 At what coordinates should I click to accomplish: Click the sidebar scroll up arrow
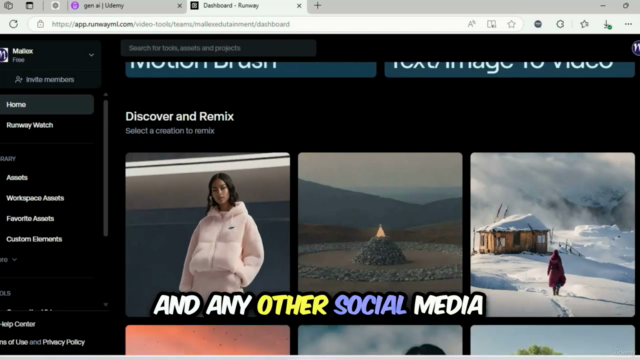(x=106, y=94)
